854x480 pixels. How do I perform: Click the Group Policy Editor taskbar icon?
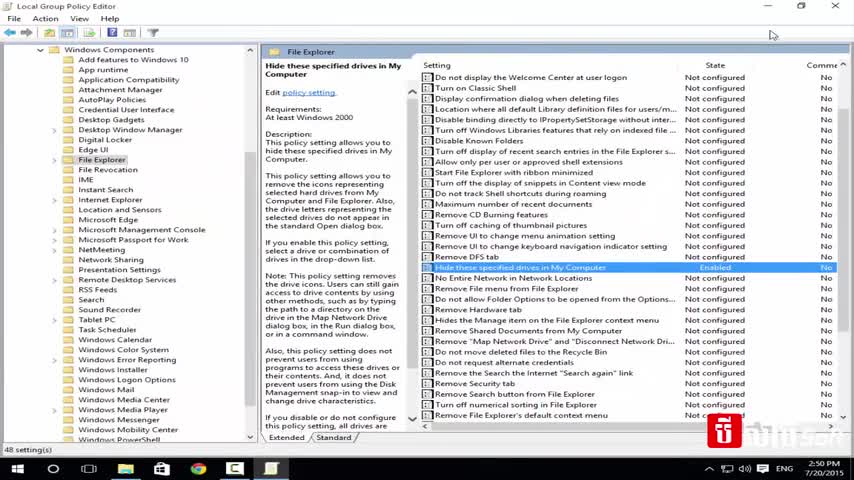pos(271,469)
